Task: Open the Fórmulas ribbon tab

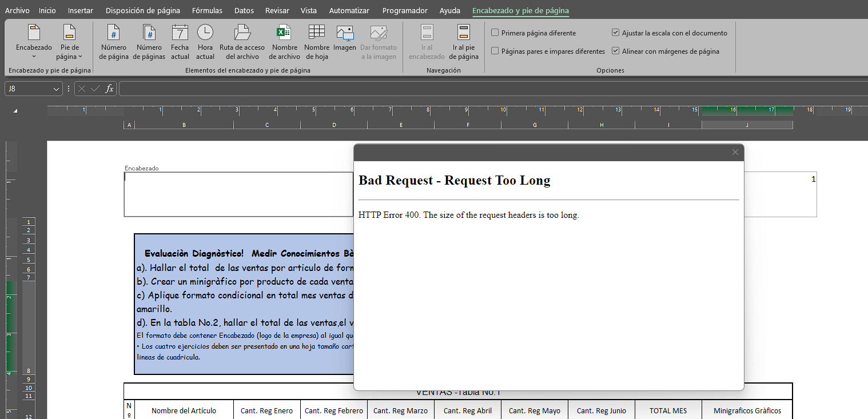Action: (207, 10)
